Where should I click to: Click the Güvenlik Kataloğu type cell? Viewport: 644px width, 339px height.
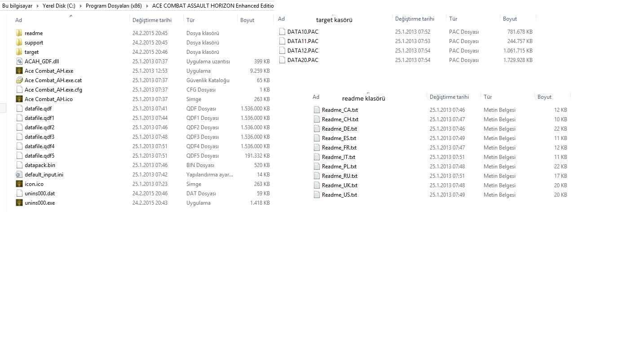[208, 80]
